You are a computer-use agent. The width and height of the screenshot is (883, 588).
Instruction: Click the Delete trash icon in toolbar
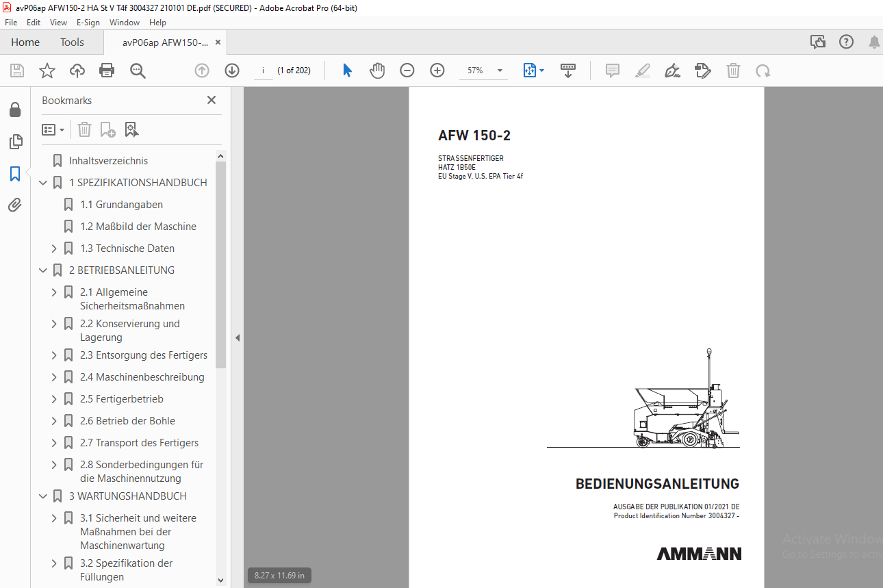click(733, 71)
